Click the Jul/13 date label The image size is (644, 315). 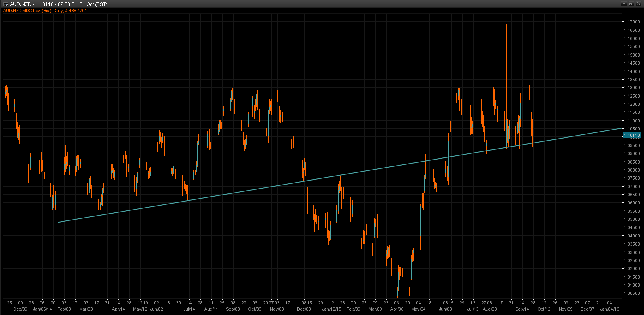473,309
